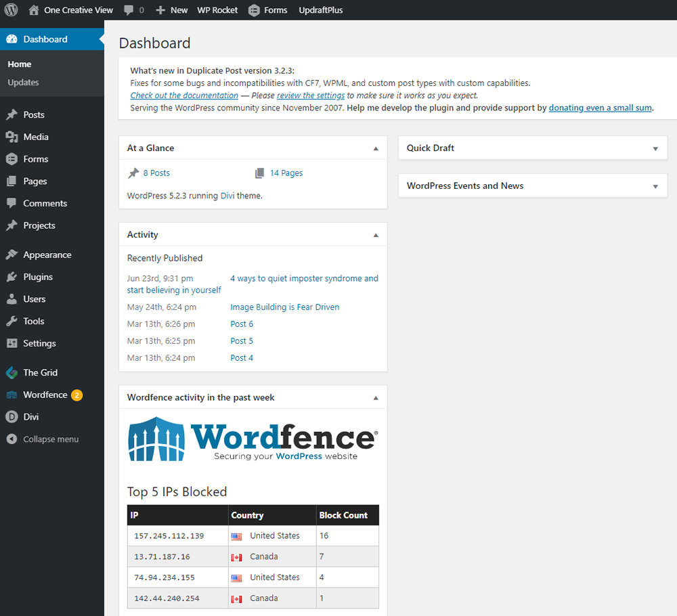Collapse the At a Glance widget

(x=376, y=148)
